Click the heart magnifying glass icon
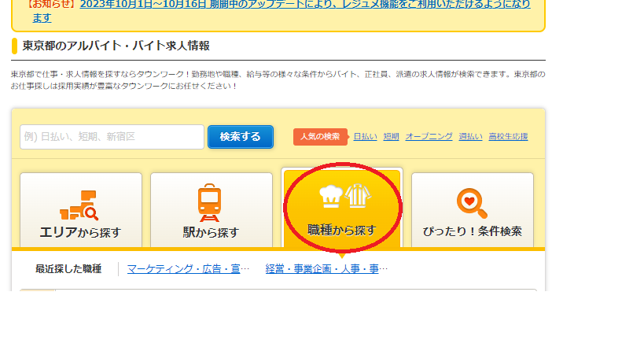The height and width of the screenshot is (362, 644). 472,203
